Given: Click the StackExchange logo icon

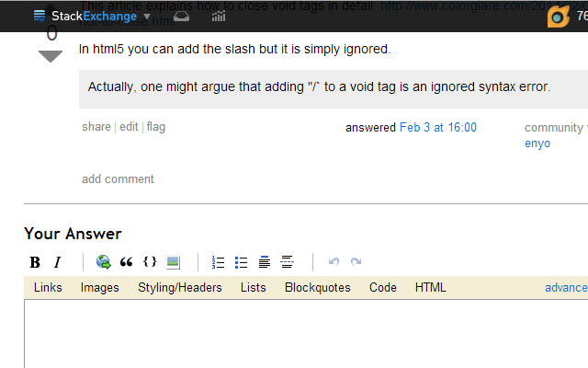Looking at the screenshot, I should click(x=40, y=16).
